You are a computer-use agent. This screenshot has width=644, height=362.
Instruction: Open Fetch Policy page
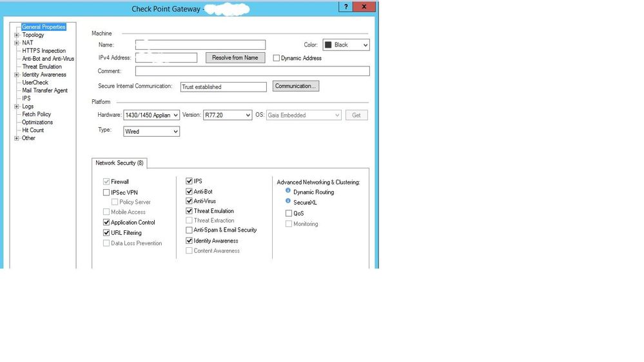(x=37, y=114)
